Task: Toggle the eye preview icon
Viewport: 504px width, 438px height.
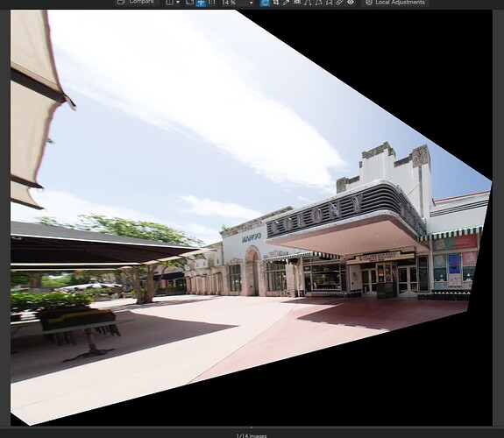Action: click(351, 3)
